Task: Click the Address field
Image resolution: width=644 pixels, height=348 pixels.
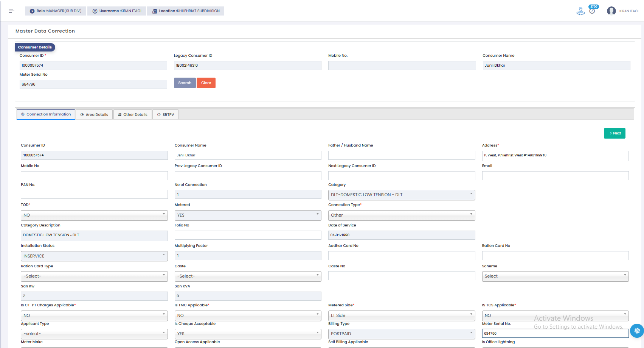Action: click(x=555, y=155)
